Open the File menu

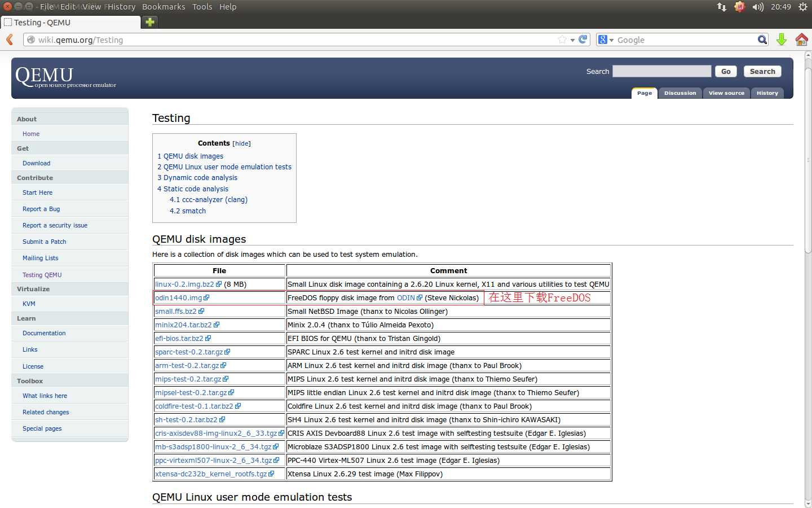pyautogui.click(x=47, y=7)
